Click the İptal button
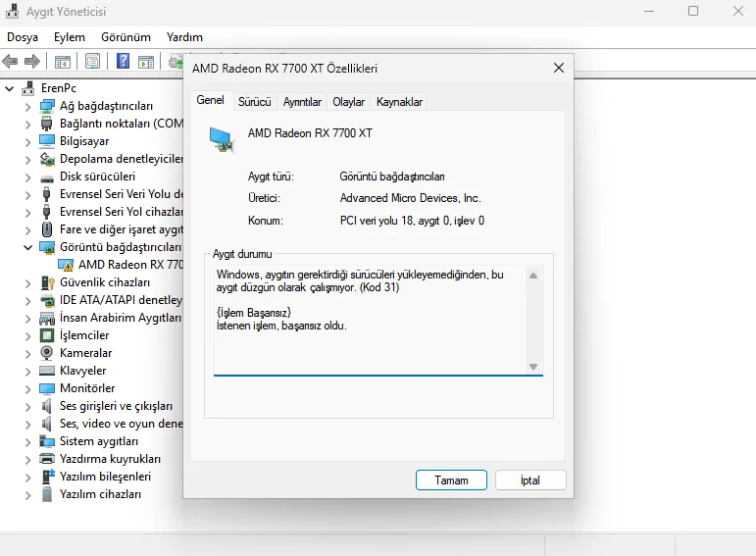 click(x=530, y=480)
